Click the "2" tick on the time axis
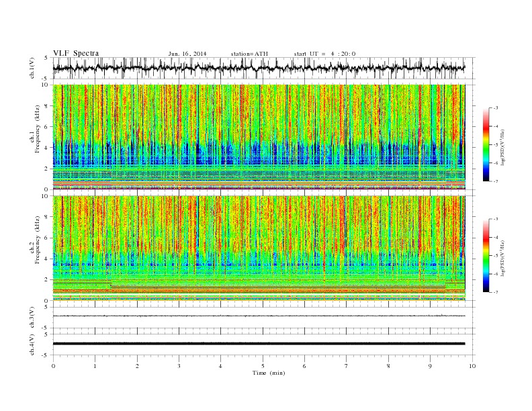This screenshot has width=532, height=411. (x=137, y=366)
